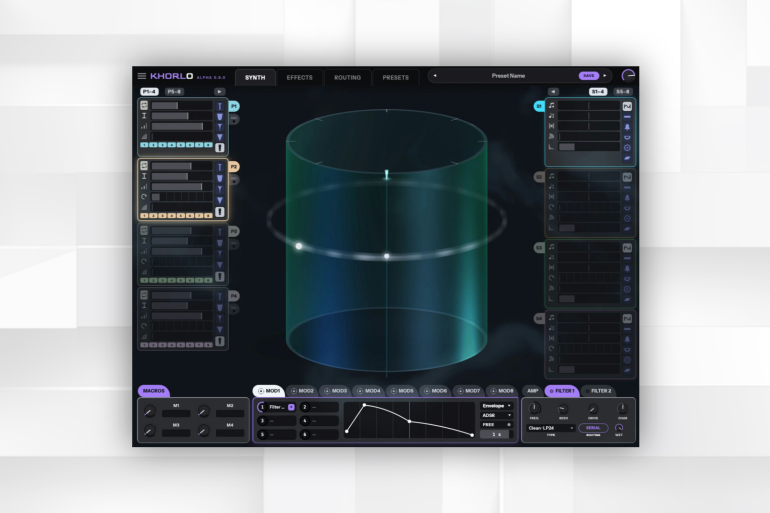Open the small dropdown below the P1 tag
This screenshot has height=513, width=770.
[x=234, y=119]
